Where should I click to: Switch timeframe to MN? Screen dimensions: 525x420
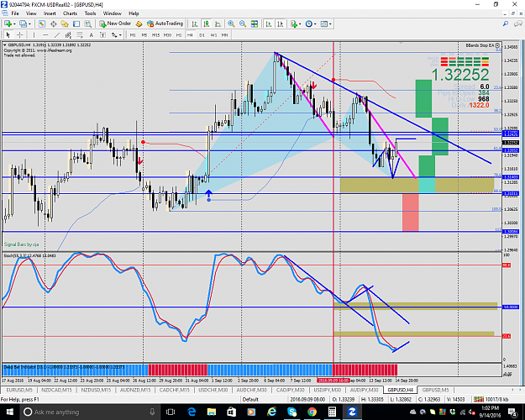pos(224,34)
